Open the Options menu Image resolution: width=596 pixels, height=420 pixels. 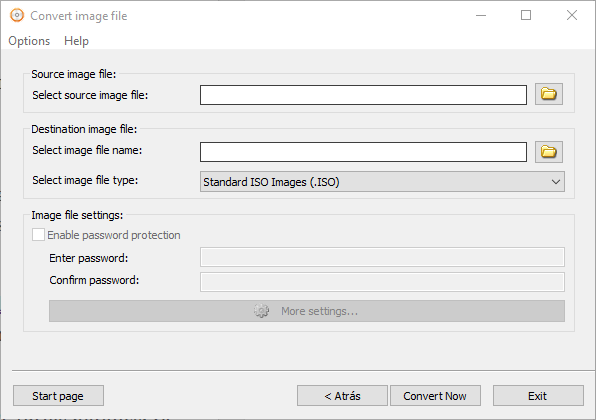(29, 41)
